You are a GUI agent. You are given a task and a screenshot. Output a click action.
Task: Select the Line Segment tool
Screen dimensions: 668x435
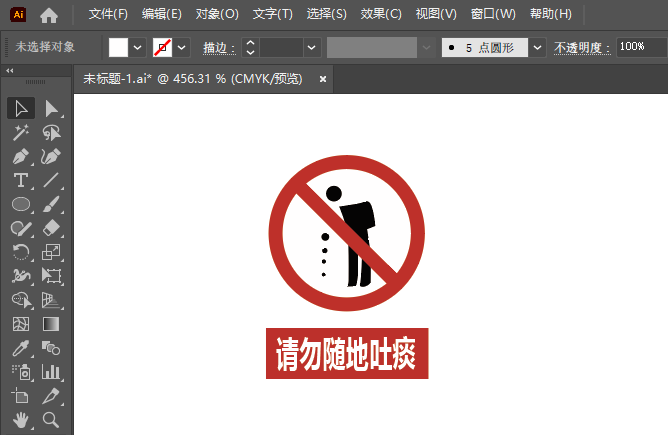click(52, 180)
